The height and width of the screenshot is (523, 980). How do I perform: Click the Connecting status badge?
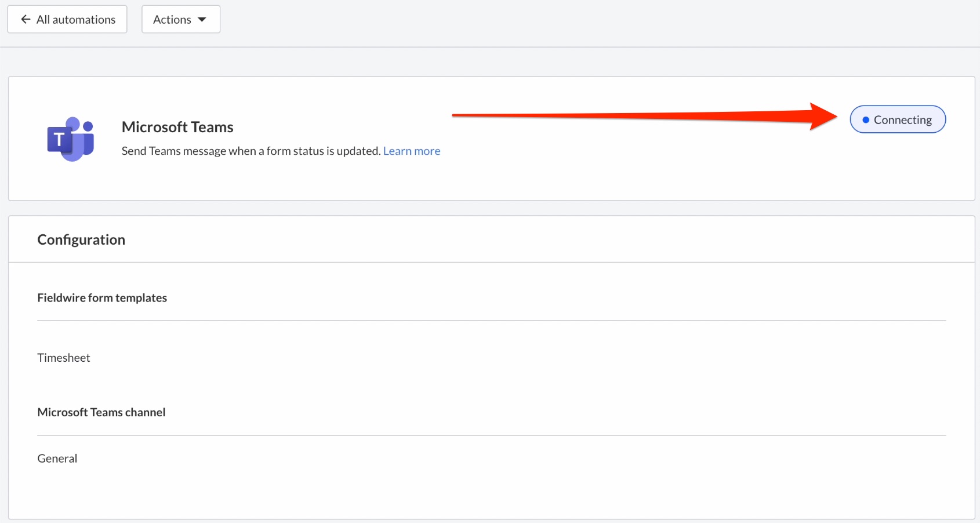(x=898, y=119)
